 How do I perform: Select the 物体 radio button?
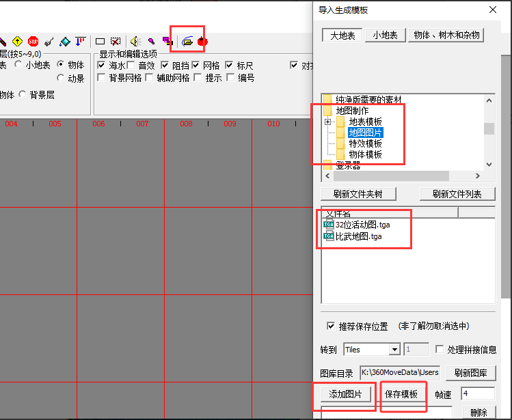[x=60, y=65]
